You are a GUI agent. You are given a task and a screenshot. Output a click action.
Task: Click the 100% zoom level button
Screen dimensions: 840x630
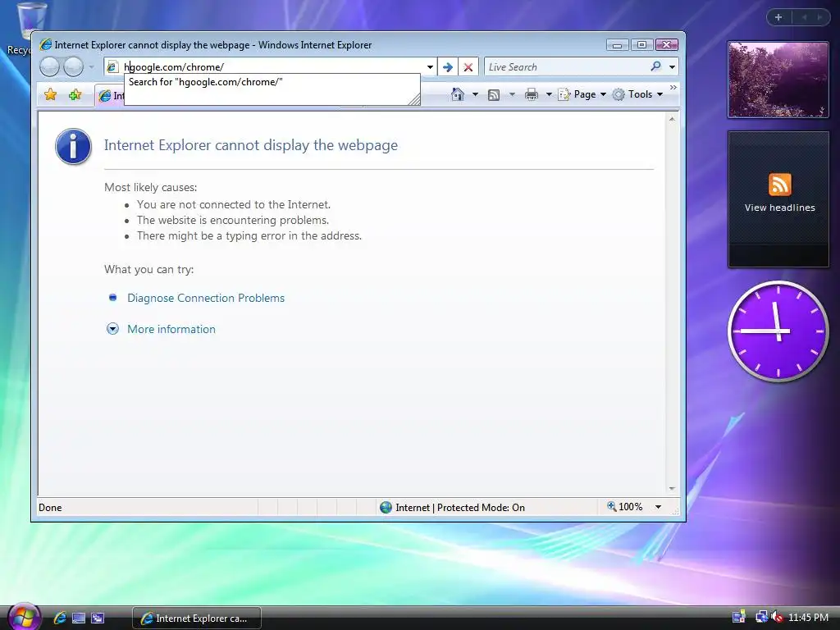click(x=624, y=507)
